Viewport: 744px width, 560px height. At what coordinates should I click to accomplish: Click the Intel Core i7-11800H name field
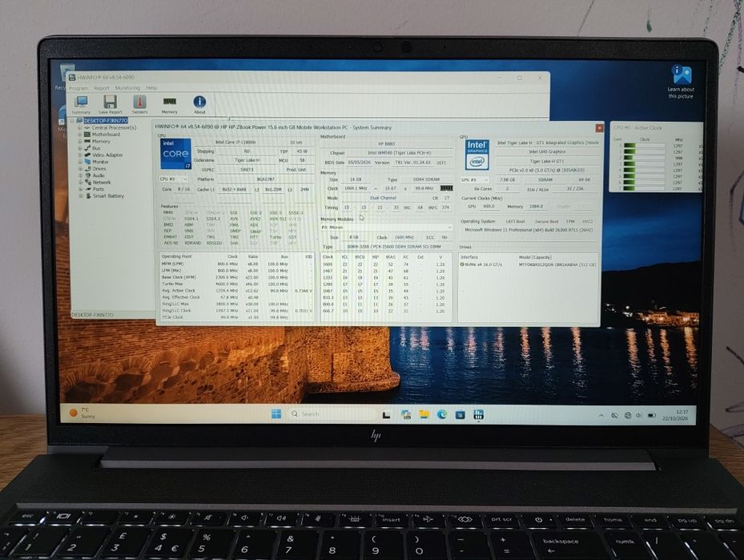pos(235,142)
